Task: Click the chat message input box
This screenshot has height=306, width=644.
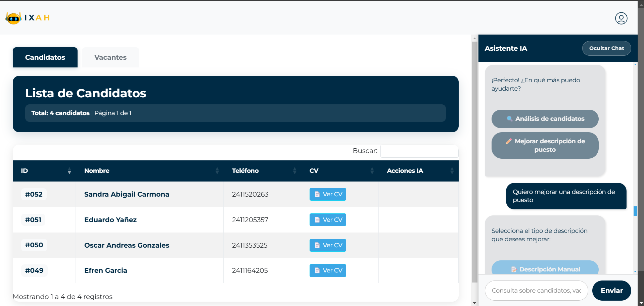Action: point(536,291)
